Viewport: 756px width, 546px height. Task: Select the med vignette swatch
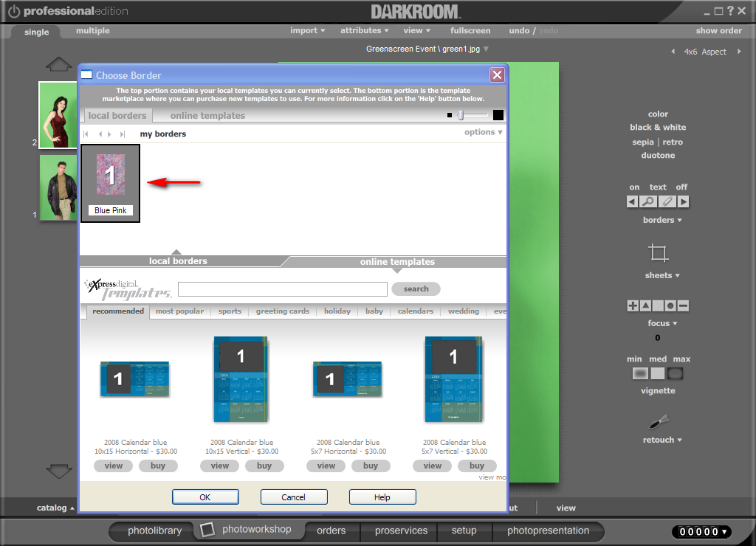658,373
